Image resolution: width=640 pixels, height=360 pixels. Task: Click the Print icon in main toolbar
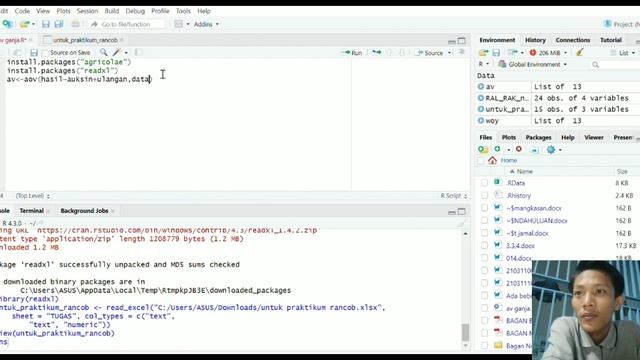(x=75, y=24)
